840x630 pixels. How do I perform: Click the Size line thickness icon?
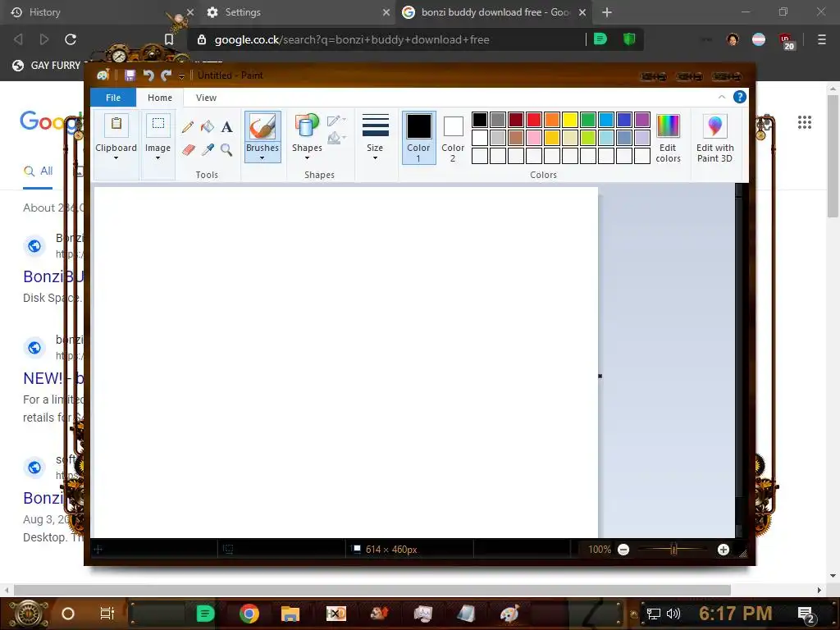[x=375, y=126]
